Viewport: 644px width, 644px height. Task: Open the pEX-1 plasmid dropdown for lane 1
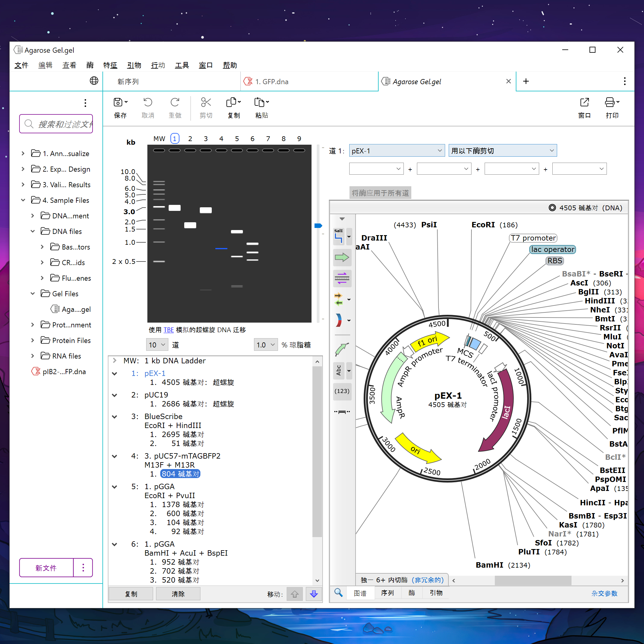396,150
